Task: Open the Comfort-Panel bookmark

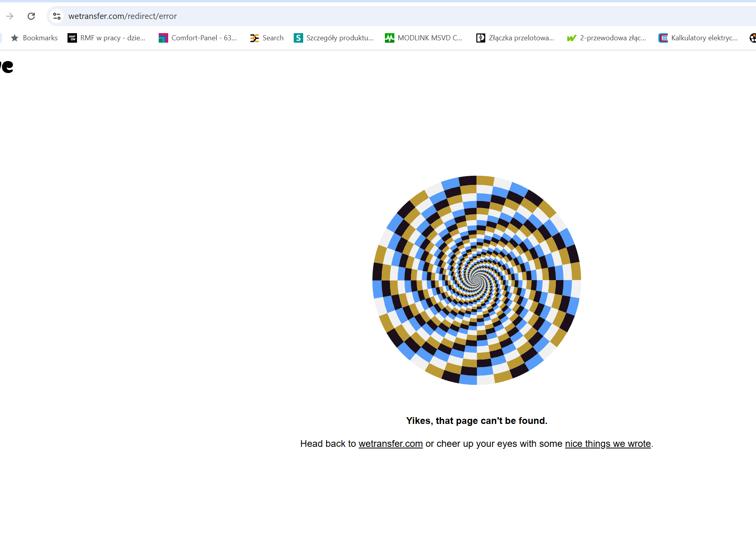Action: coord(198,38)
